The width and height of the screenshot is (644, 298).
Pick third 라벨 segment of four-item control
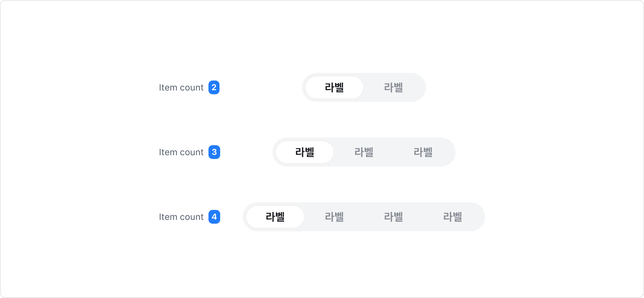[393, 217]
